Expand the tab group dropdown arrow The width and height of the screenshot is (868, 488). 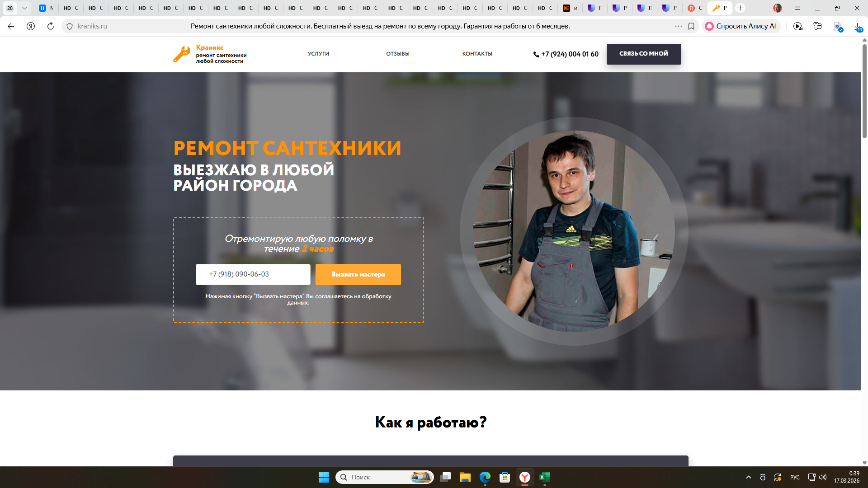(24, 8)
